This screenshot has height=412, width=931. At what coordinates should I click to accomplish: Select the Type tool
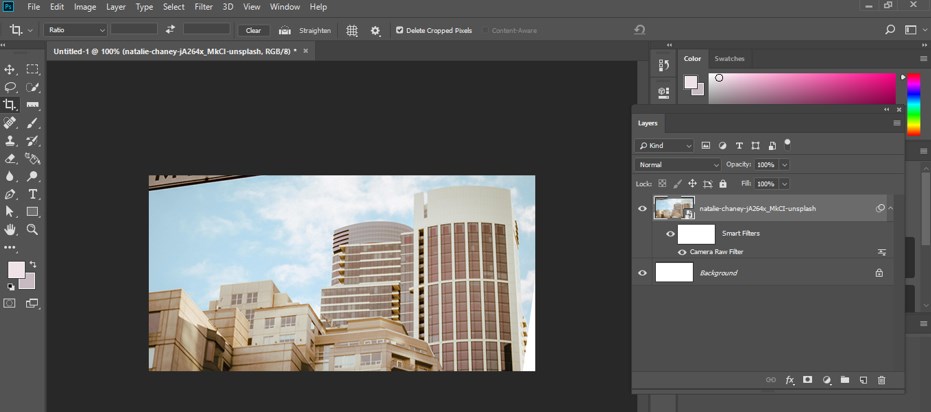pyautogui.click(x=33, y=194)
